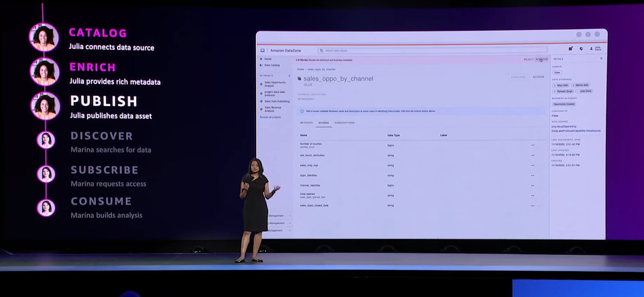The width and height of the screenshot is (644, 297).
Task: Open the ACTIONS menu
Action: click(x=539, y=77)
